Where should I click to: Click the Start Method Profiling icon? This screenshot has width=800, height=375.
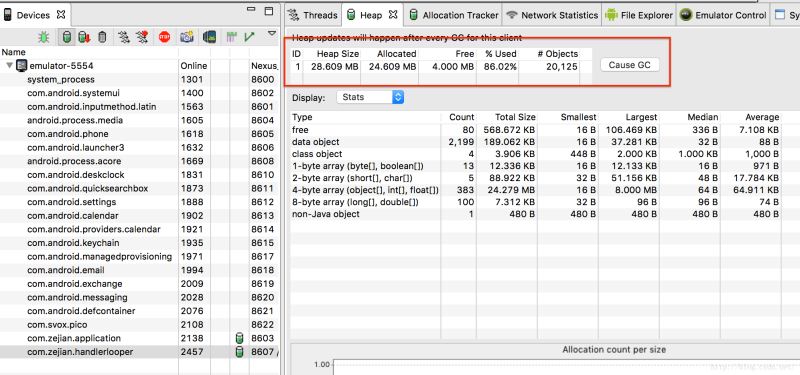coord(142,37)
